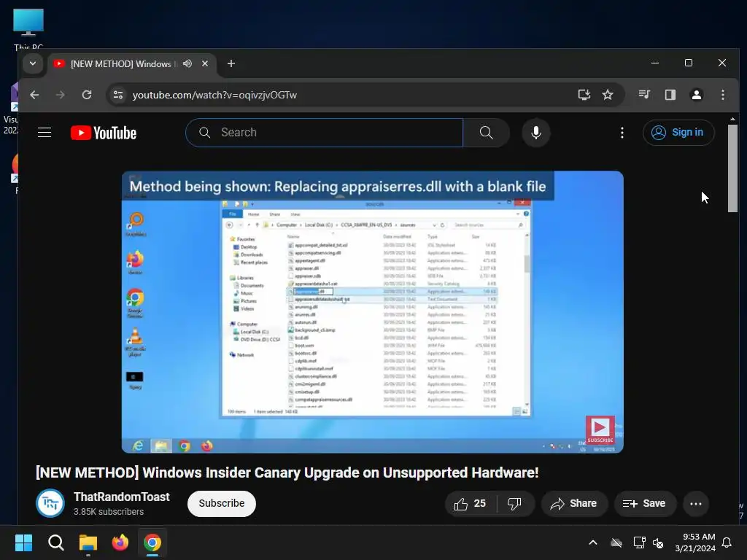Save video to a playlist
Screen dimensions: 747x560
click(x=645, y=503)
